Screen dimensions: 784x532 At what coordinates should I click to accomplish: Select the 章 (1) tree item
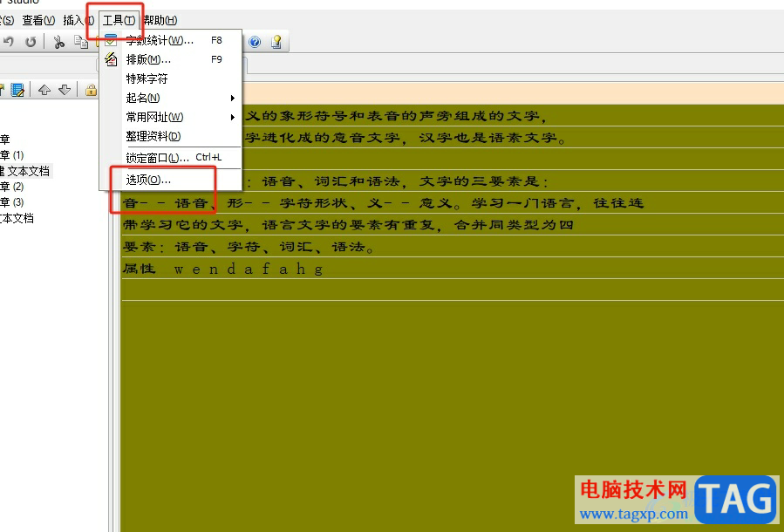coord(12,155)
